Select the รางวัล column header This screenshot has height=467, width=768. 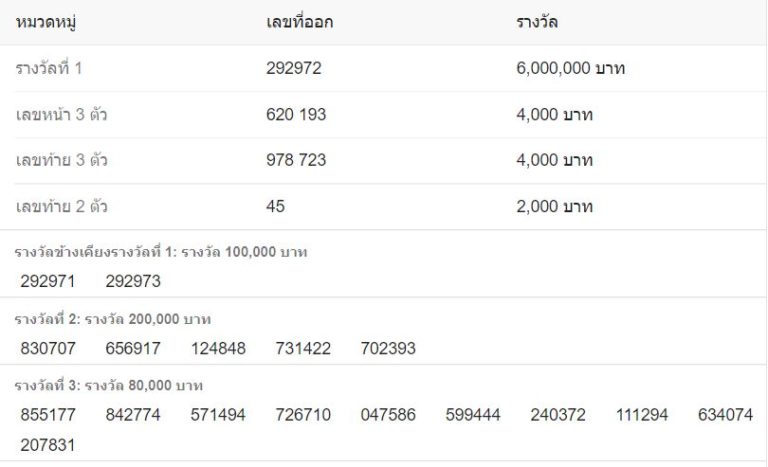pos(537,22)
